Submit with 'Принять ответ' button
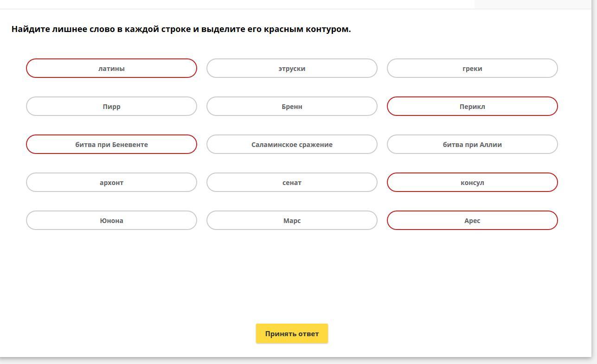597x364 pixels. [x=292, y=333]
